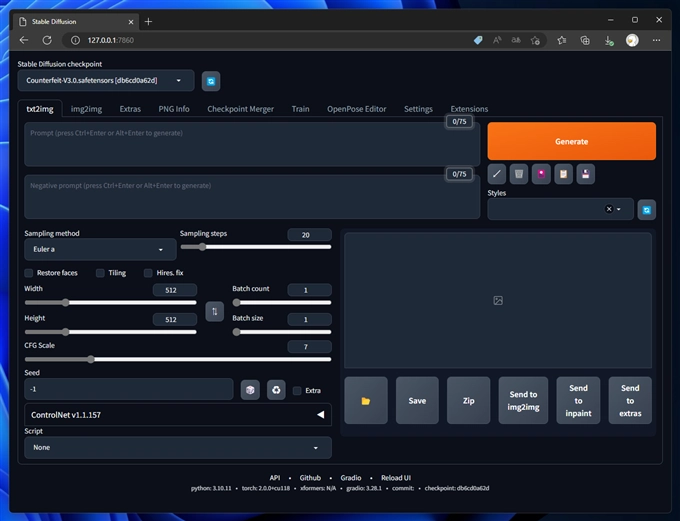Open the Github footer link
The image size is (680, 521).
pyautogui.click(x=310, y=478)
